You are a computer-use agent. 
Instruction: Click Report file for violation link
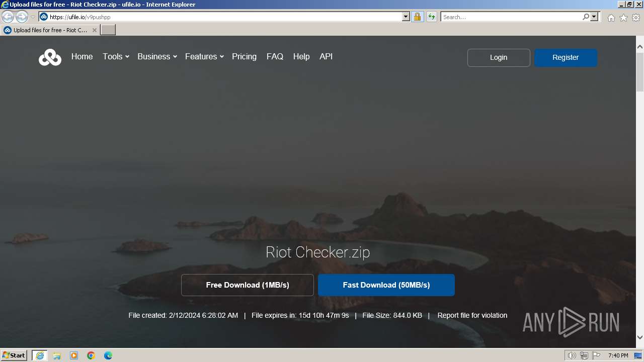(x=472, y=315)
